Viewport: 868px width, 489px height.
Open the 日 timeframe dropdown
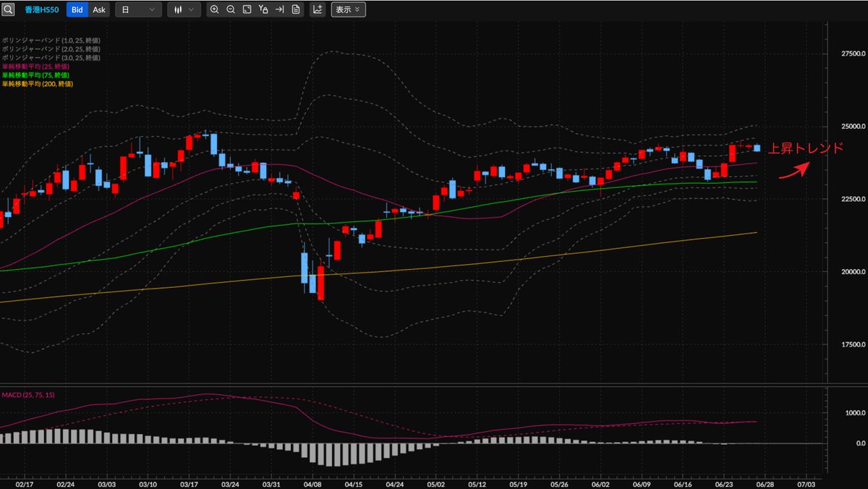tap(138, 9)
